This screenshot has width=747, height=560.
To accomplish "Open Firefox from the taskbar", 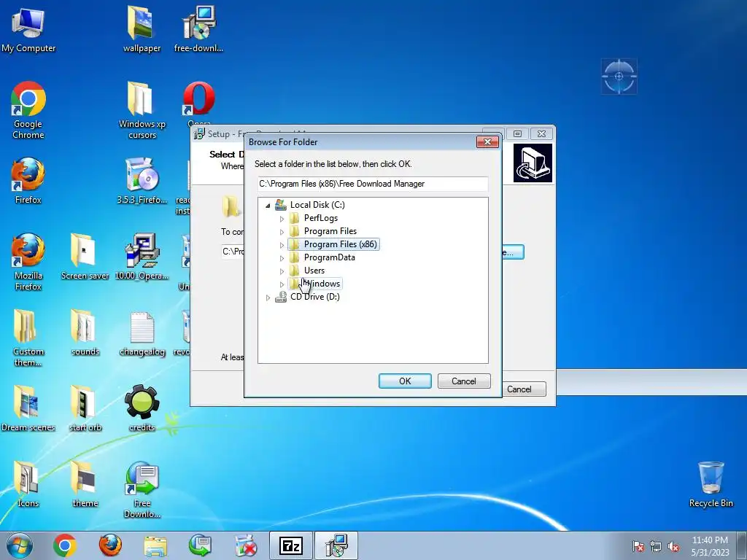I will coord(110,545).
